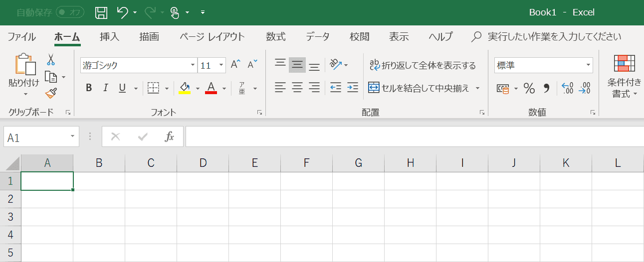644x262 pixels.
Task: Open the ヘルプ tab
Action: point(440,37)
